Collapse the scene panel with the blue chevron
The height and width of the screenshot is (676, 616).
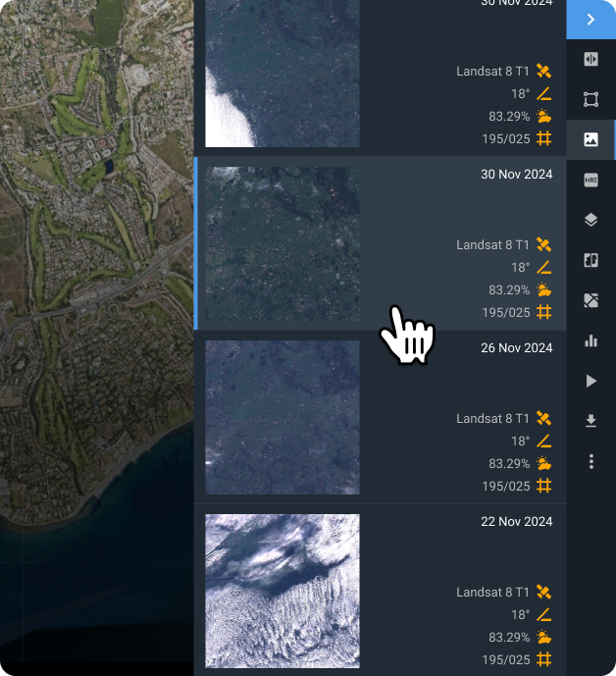(591, 20)
